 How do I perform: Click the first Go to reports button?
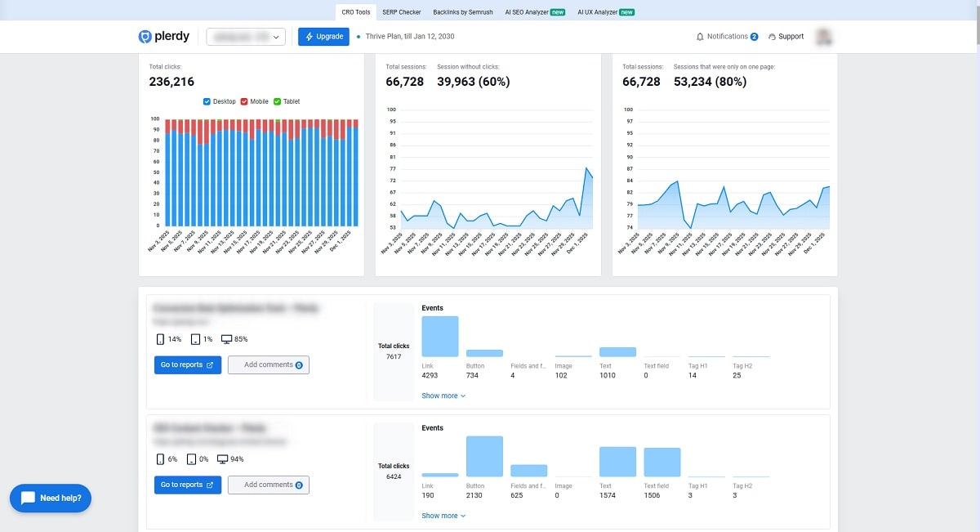tap(188, 365)
